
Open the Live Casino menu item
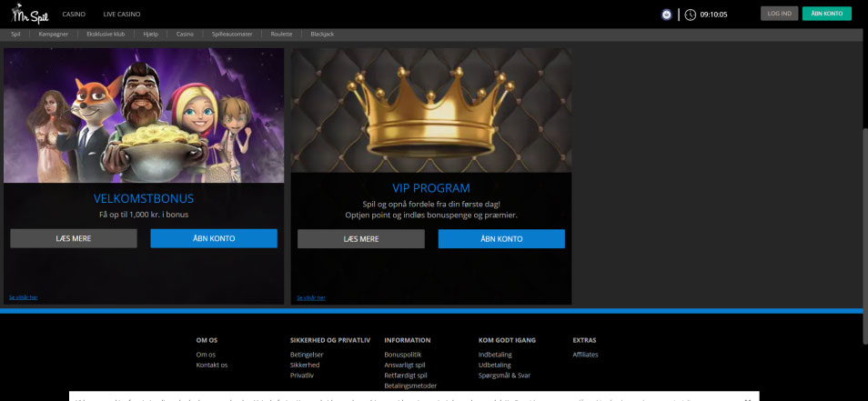coord(122,15)
